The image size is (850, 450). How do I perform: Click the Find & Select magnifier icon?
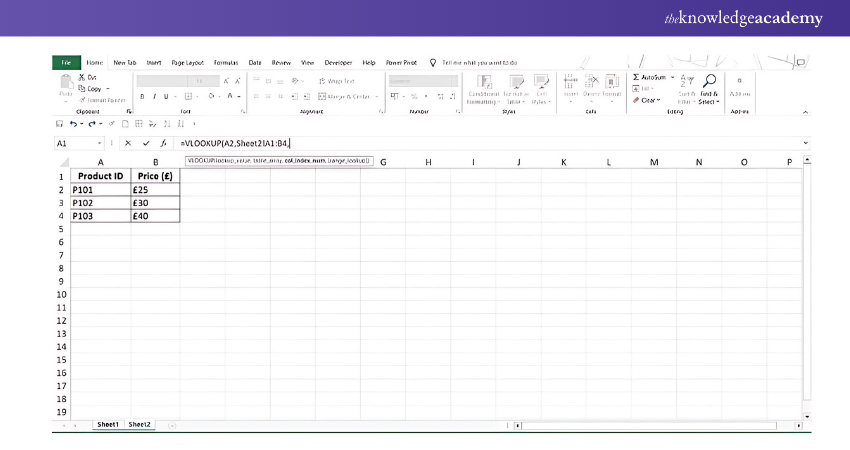(x=709, y=81)
